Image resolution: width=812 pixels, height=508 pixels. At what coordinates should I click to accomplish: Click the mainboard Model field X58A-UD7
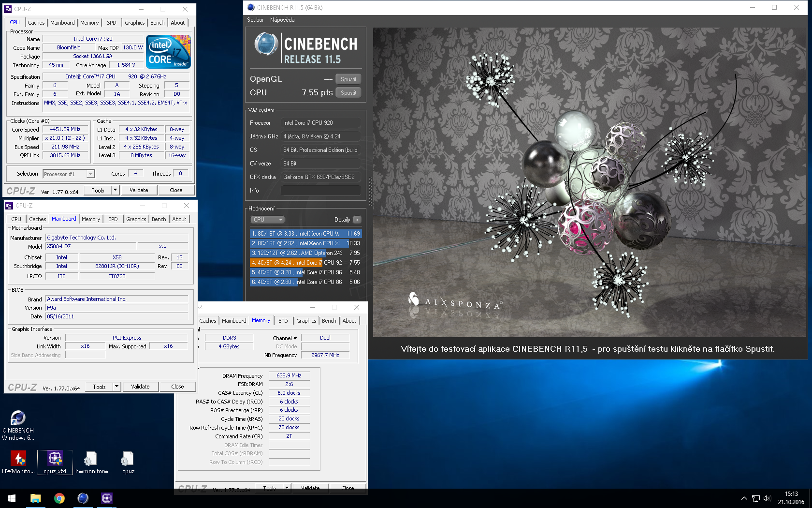(91, 247)
